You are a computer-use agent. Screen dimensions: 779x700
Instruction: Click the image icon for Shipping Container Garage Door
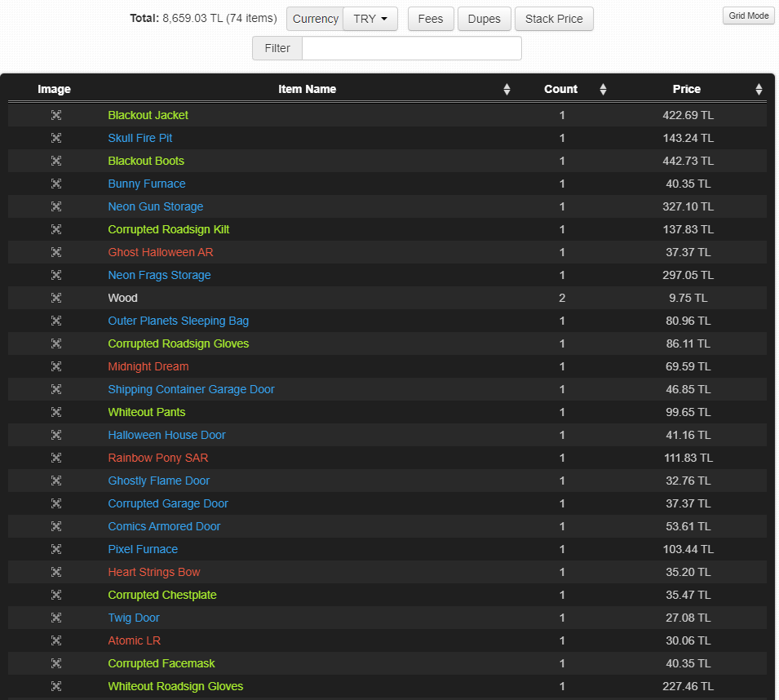(56, 389)
